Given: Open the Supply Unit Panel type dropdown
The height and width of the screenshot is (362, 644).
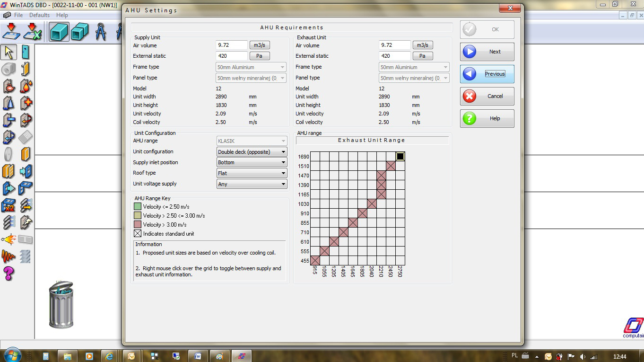Looking at the screenshot, I should pyautogui.click(x=251, y=78).
